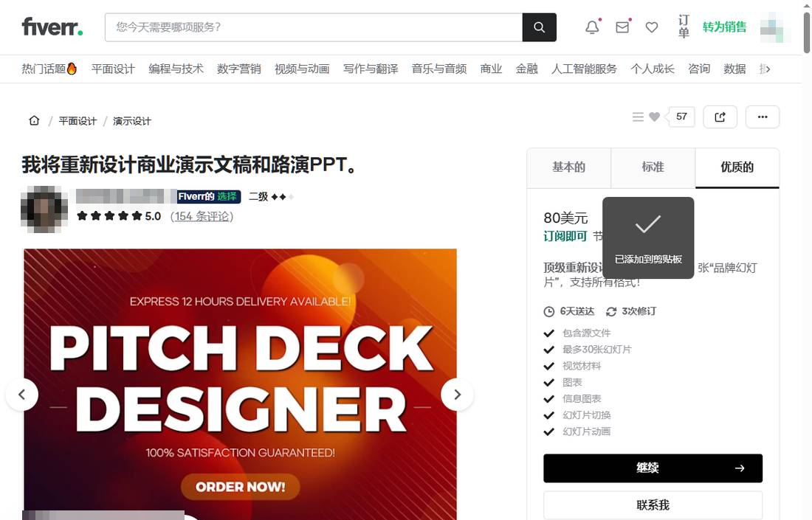This screenshot has height=520, width=812.
Task: Click the Fiverr的选择 badge
Action: 207,197
